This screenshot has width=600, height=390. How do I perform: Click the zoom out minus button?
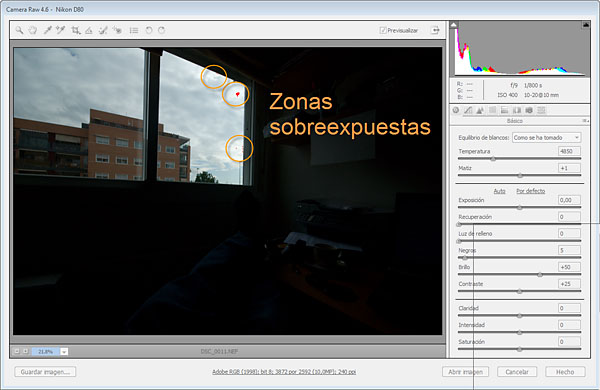click(x=17, y=351)
